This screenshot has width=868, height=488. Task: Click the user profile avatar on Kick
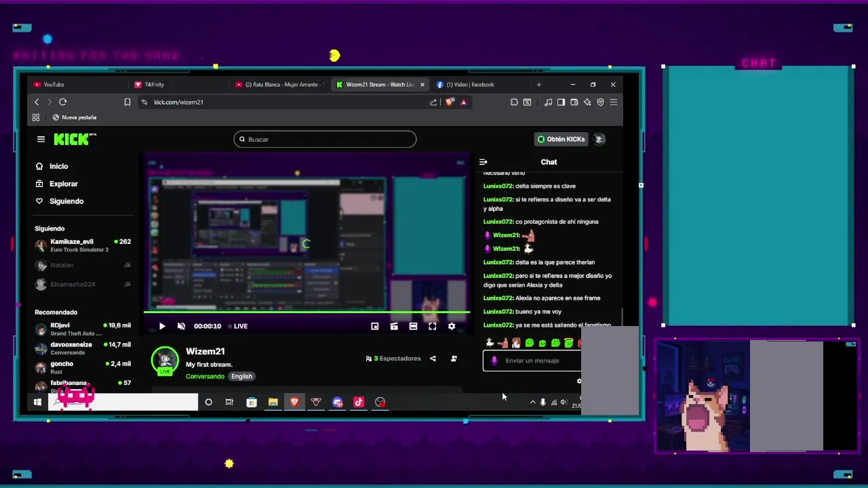point(599,139)
